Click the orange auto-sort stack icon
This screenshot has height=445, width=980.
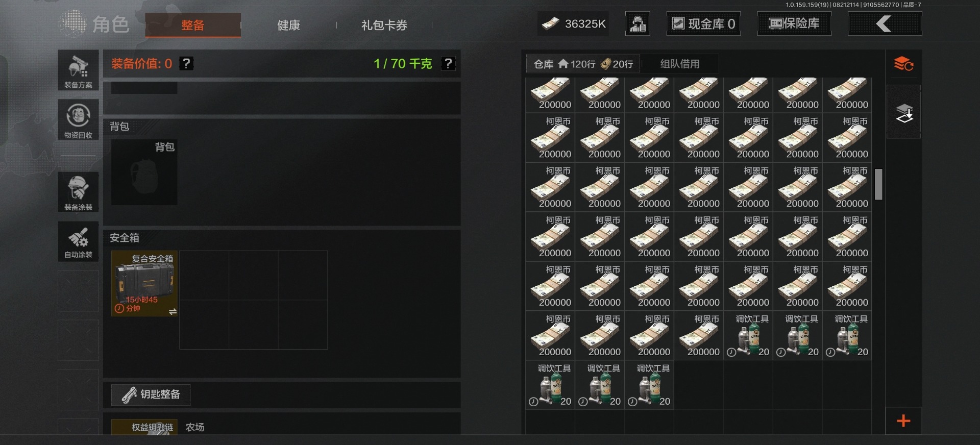903,64
